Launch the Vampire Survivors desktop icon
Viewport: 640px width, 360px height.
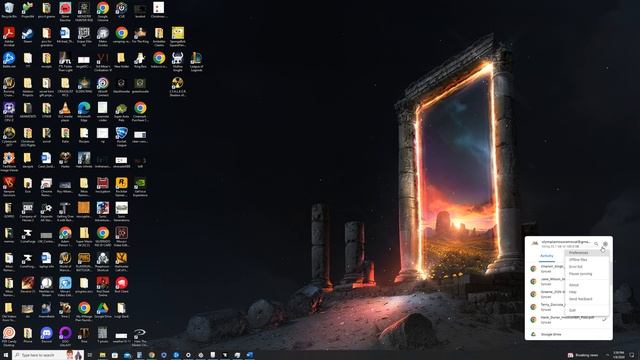click(9, 186)
